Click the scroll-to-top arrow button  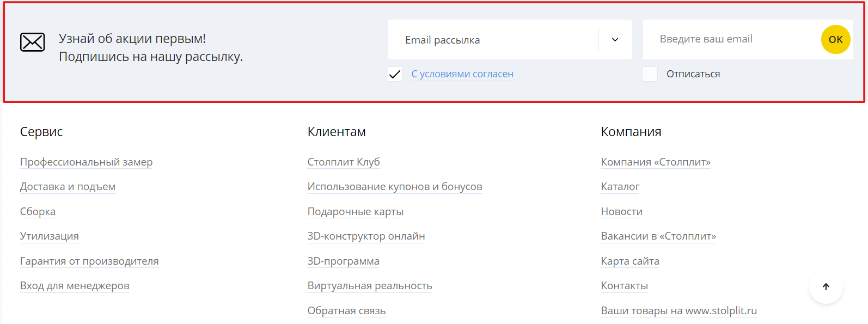click(826, 287)
